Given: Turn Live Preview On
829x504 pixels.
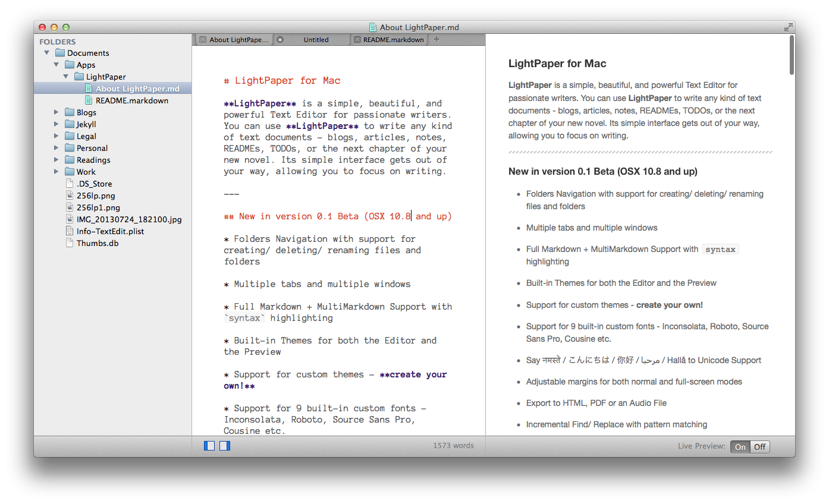Looking at the screenshot, I should (740, 447).
